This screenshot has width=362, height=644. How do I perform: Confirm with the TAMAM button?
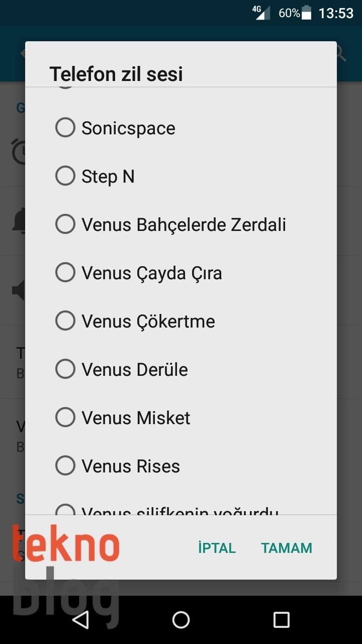pyautogui.click(x=287, y=548)
